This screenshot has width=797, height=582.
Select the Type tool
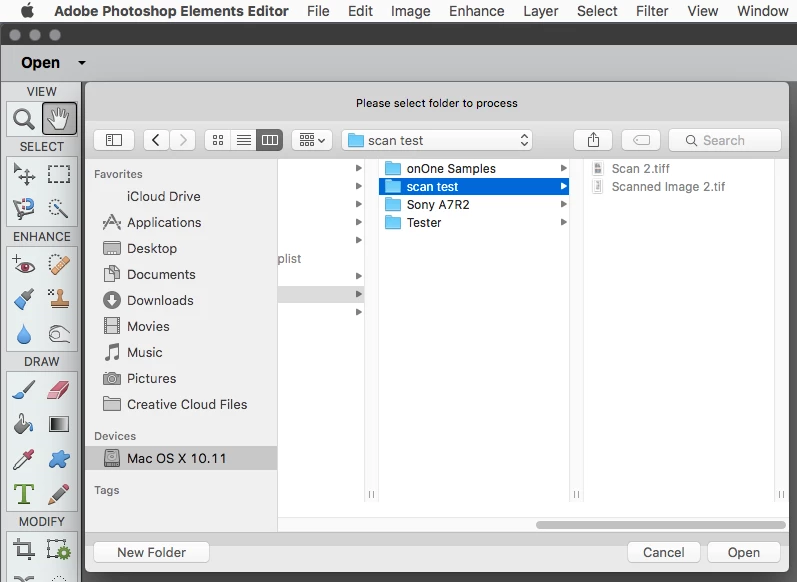pyautogui.click(x=24, y=494)
